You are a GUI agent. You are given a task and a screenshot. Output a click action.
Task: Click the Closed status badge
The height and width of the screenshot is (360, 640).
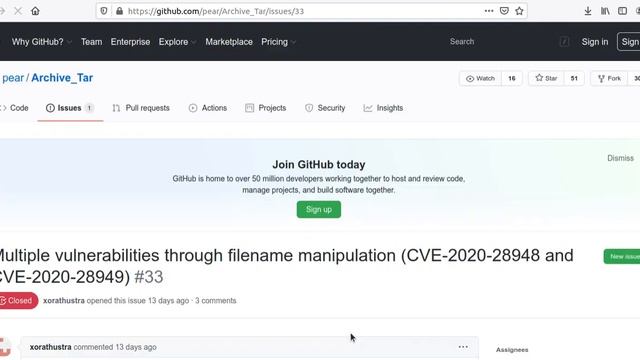pyautogui.click(x=18, y=300)
